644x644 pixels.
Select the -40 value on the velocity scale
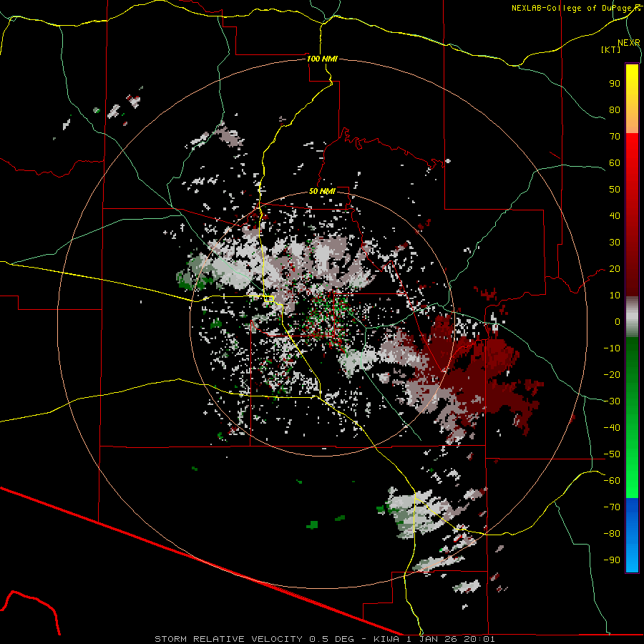[x=612, y=428]
